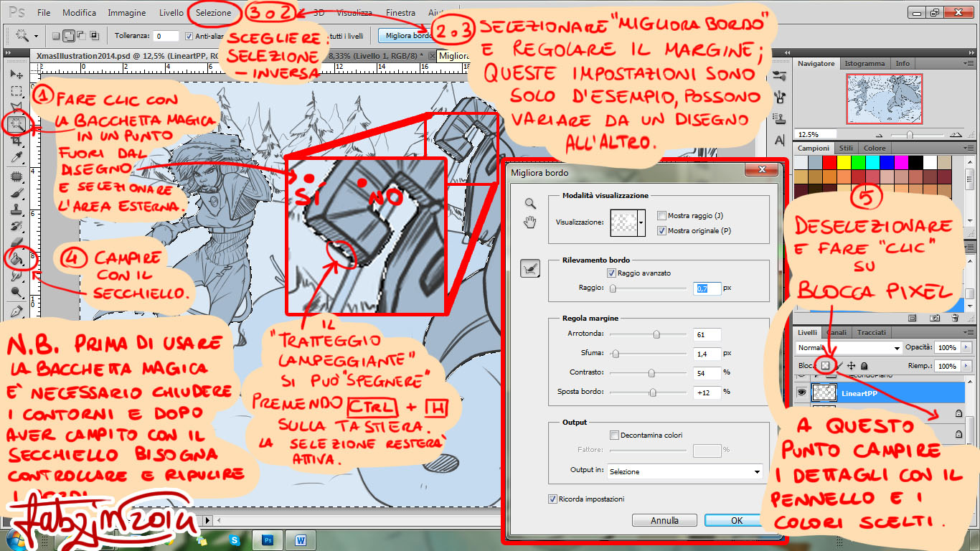
Task: Open the Output in Selezione dropdown
Action: click(x=684, y=471)
